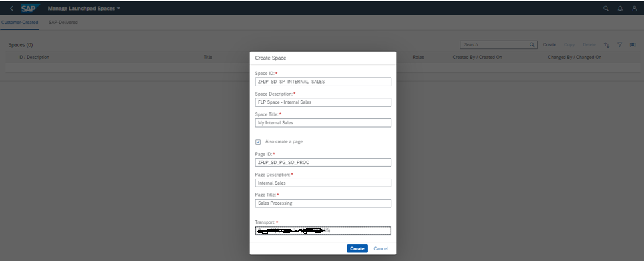644x261 pixels.
Task: Open the header search icon
Action: [606, 8]
